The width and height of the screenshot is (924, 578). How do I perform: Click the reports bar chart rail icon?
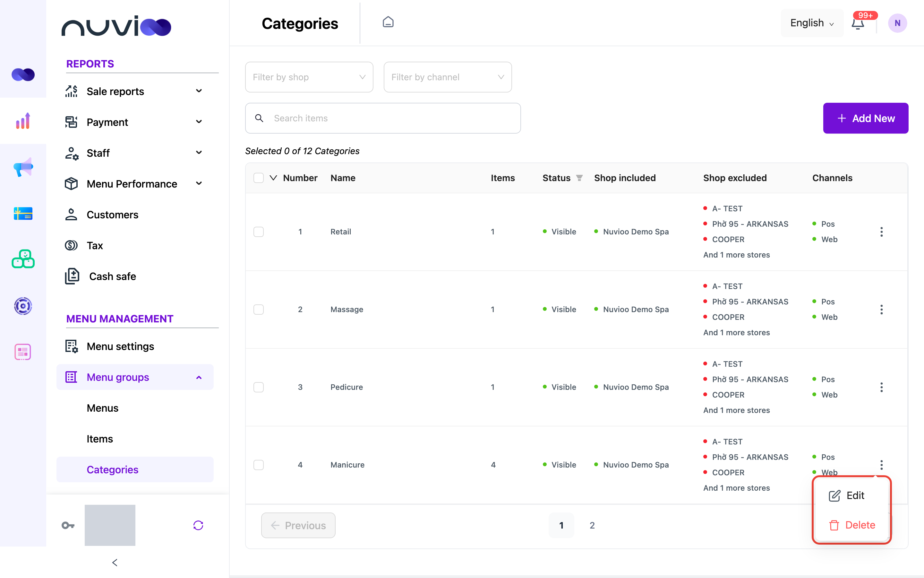coord(23,121)
